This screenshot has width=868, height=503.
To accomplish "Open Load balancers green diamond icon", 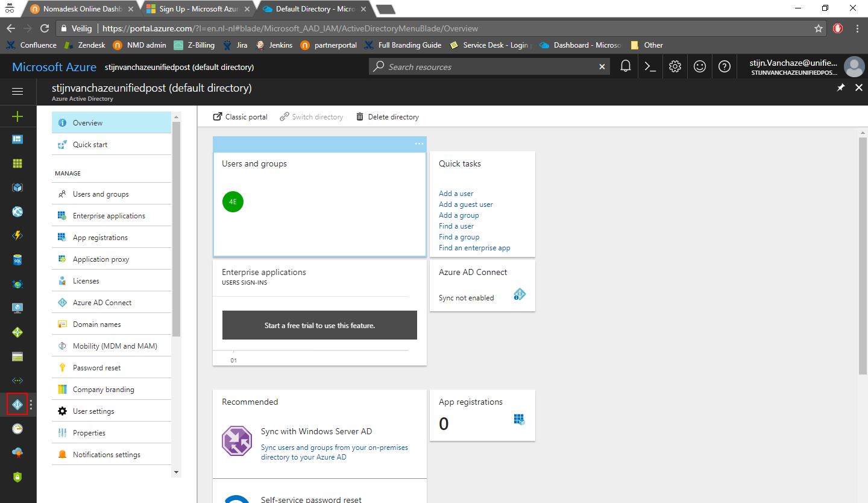I will [17, 332].
